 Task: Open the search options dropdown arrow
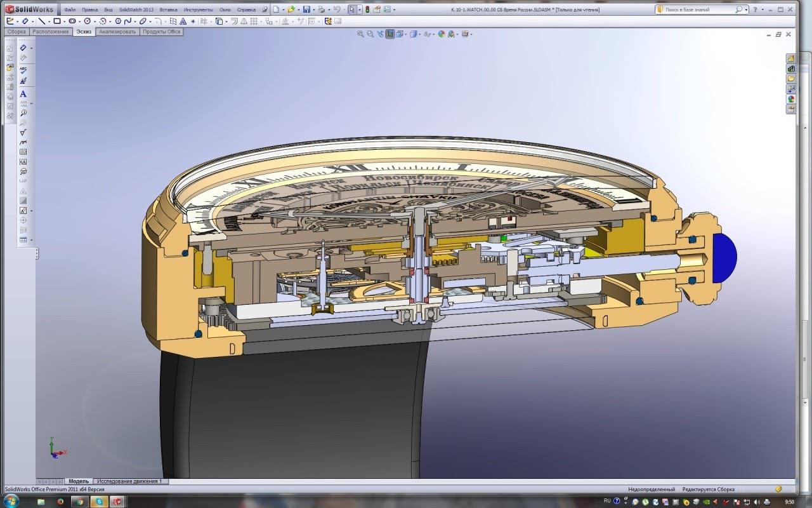pos(747,10)
